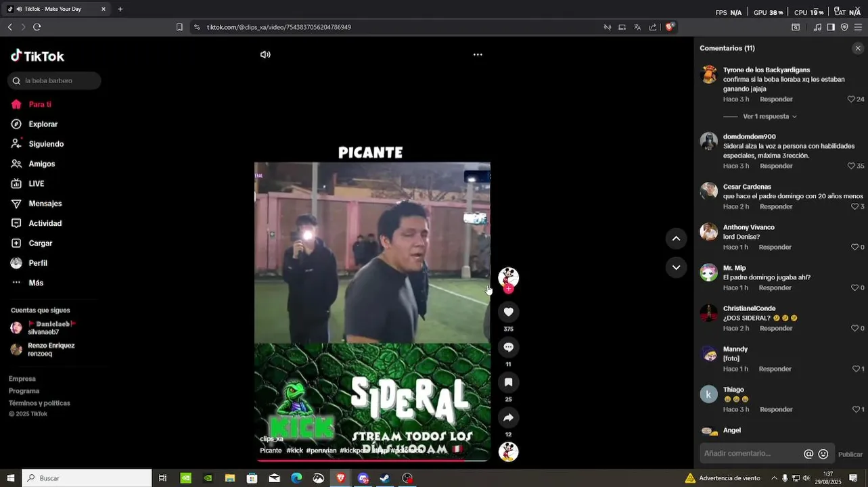The height and width of the screenshot is (487, 868).
Task: Open the video three-dots options menu
Action: [478, 55]
